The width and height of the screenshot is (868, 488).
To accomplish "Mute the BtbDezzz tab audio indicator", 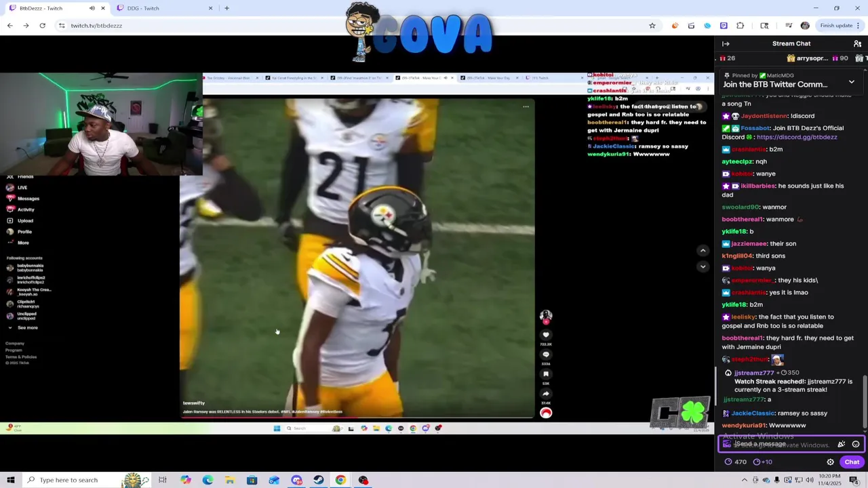I will (x=92, y=8).
